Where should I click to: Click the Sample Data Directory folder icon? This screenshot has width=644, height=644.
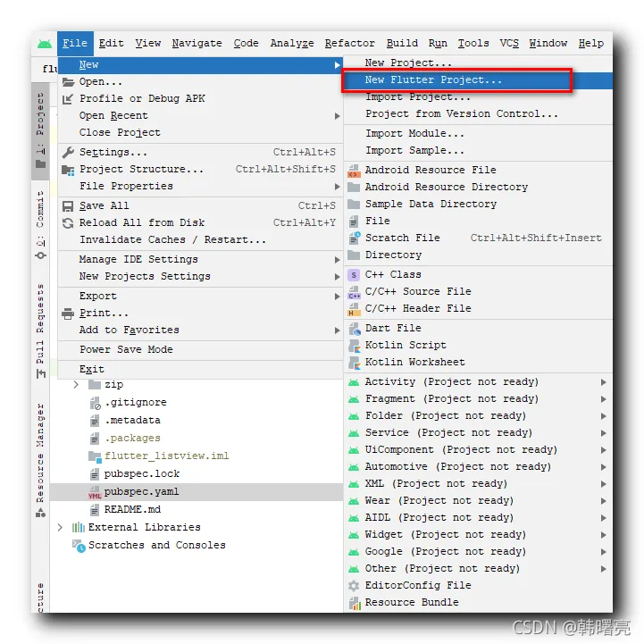pos(354,205)
